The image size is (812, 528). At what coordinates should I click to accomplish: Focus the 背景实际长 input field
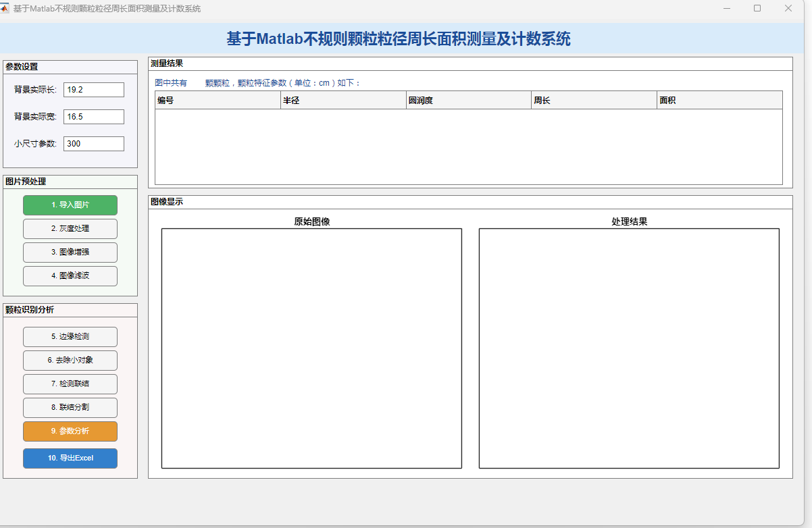tap(94, 90)
